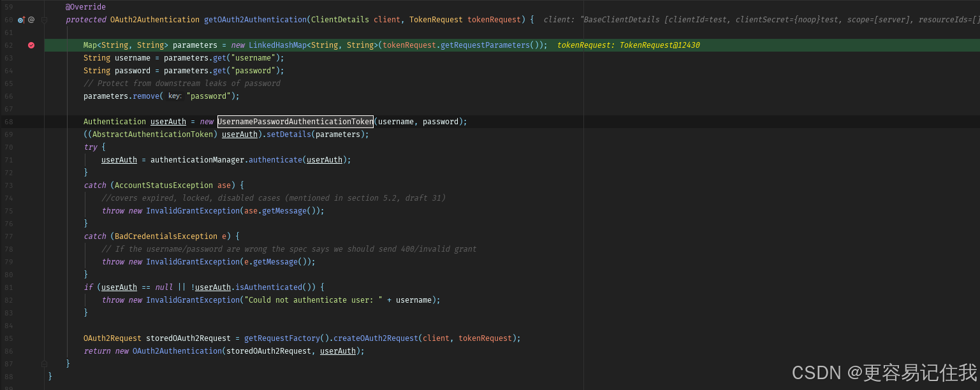This screenshot has height=390, width=980.
Task: Click the protected keyword on line 60
Action: coord(85,20)
